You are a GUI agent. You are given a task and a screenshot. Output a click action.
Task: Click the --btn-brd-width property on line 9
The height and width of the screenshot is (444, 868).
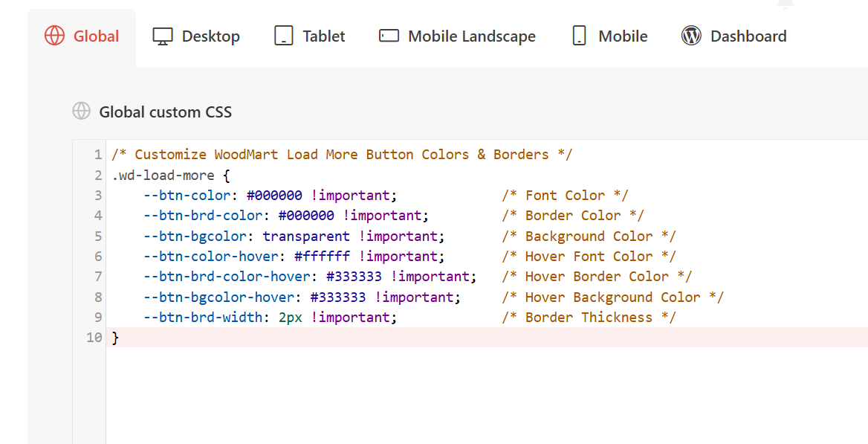203,318
